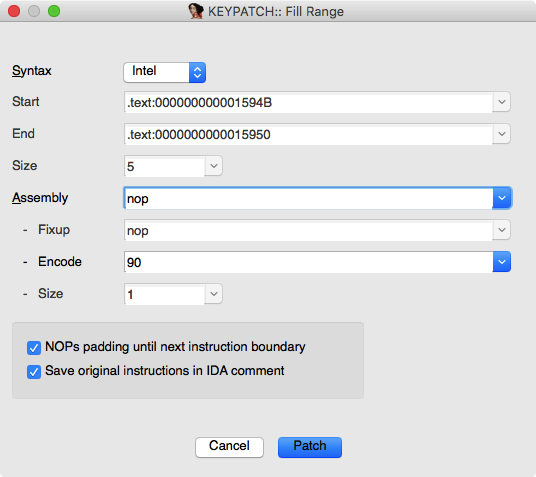Click inside the Assembly nop text field

[308, 198]
